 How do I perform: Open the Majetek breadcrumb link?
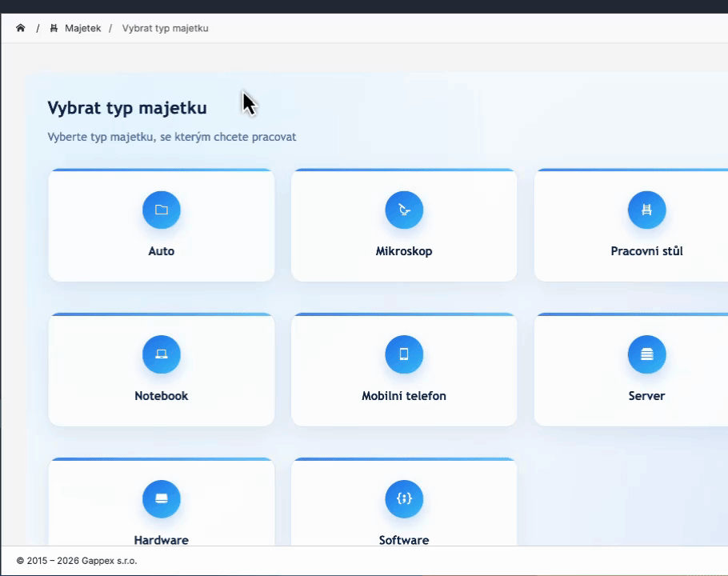[83, 28]
